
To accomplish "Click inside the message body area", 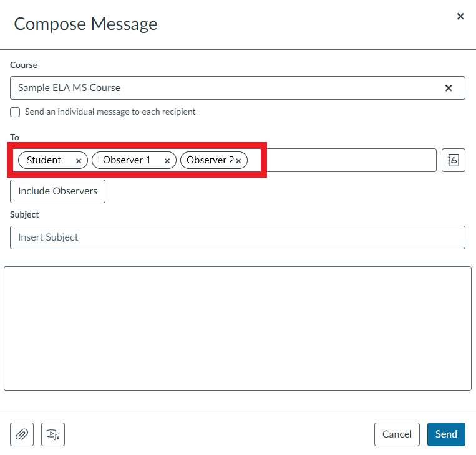I will (x=238, y=328).
